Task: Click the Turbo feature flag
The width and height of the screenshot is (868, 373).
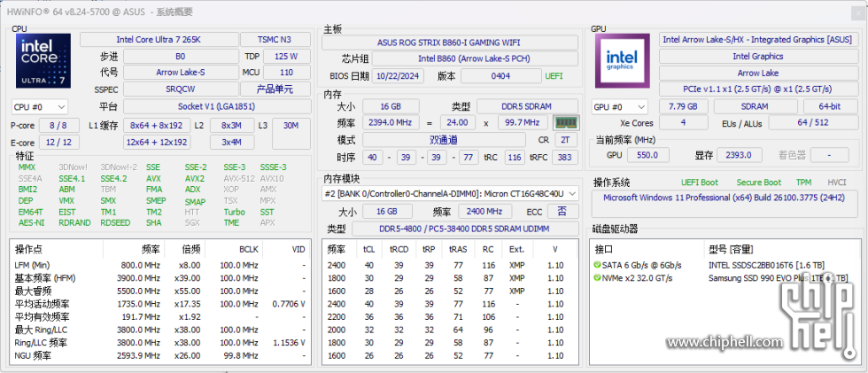Action: [234, 212]
